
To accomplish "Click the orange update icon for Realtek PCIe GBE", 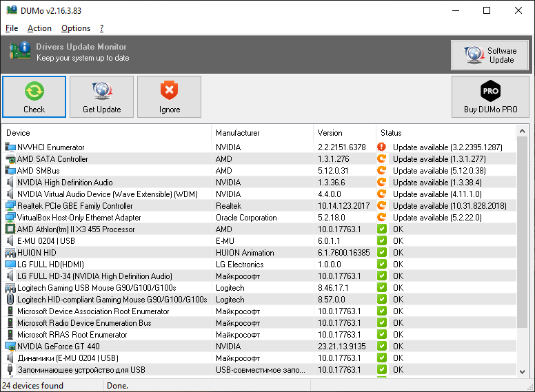I will [381, 205].
